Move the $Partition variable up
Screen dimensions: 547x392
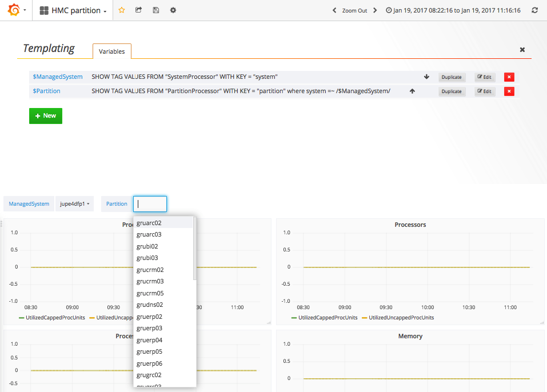[412, 91]
